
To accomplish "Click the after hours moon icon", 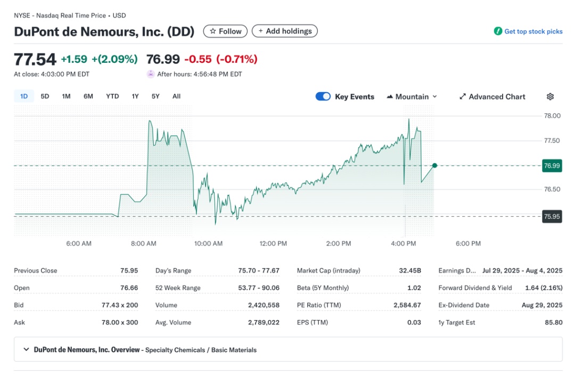I will (151, 73).
